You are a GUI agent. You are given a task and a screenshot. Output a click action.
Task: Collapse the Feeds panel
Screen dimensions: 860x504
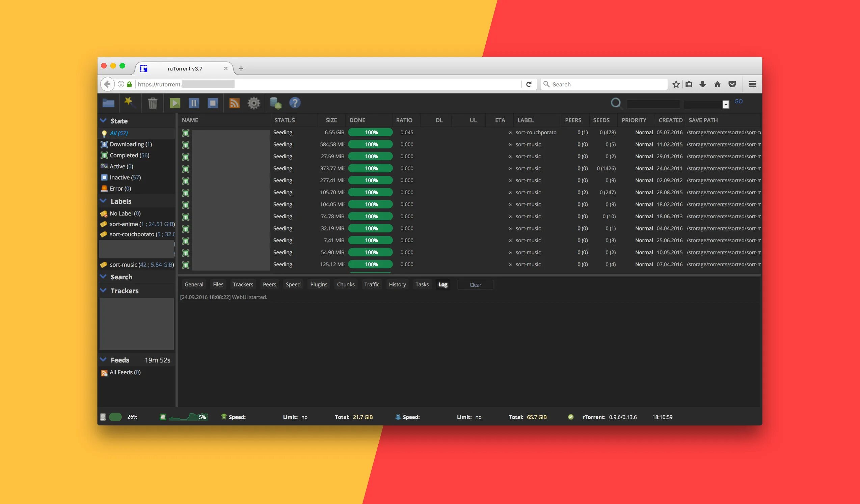[x=103, y=360]
